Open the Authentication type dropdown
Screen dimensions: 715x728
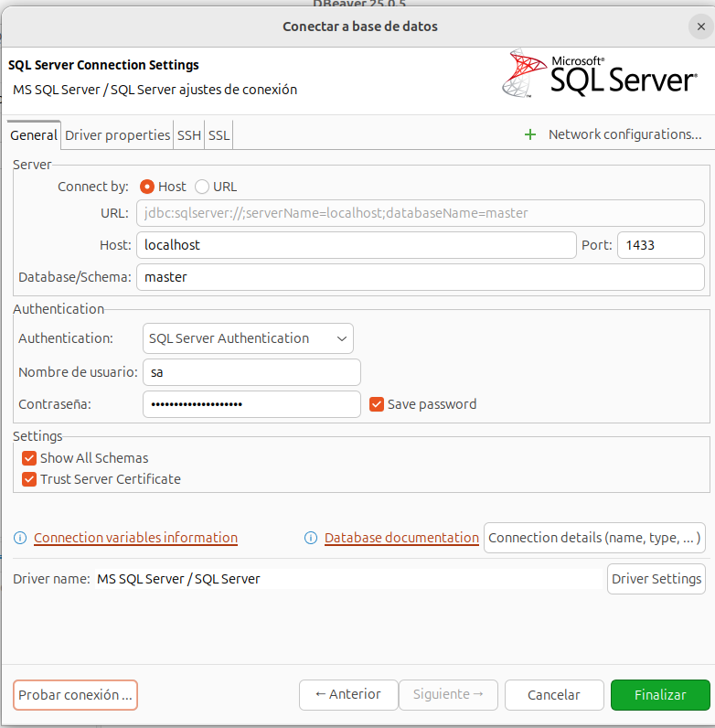pyautogui.click(x=248, y=338)
